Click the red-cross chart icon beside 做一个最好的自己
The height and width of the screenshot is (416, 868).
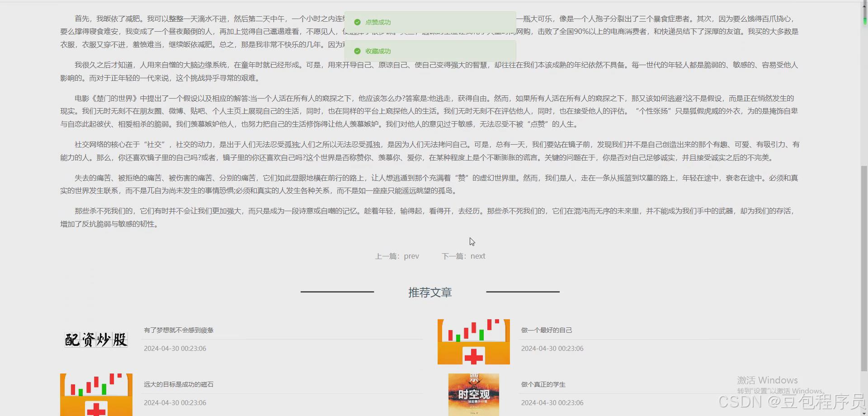[x=473, y=341]
